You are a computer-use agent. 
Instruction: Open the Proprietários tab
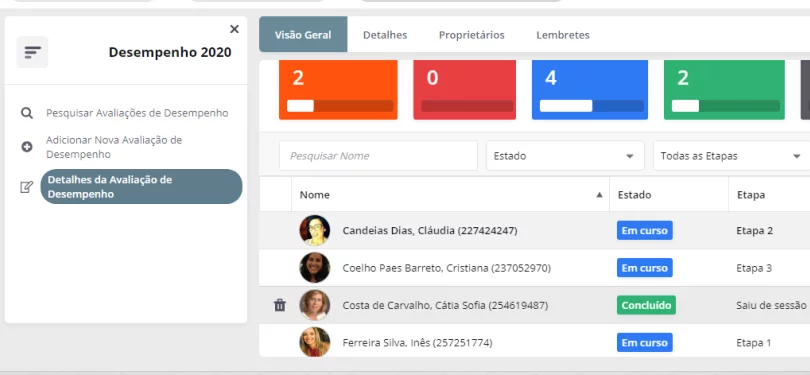pos(472,35)
